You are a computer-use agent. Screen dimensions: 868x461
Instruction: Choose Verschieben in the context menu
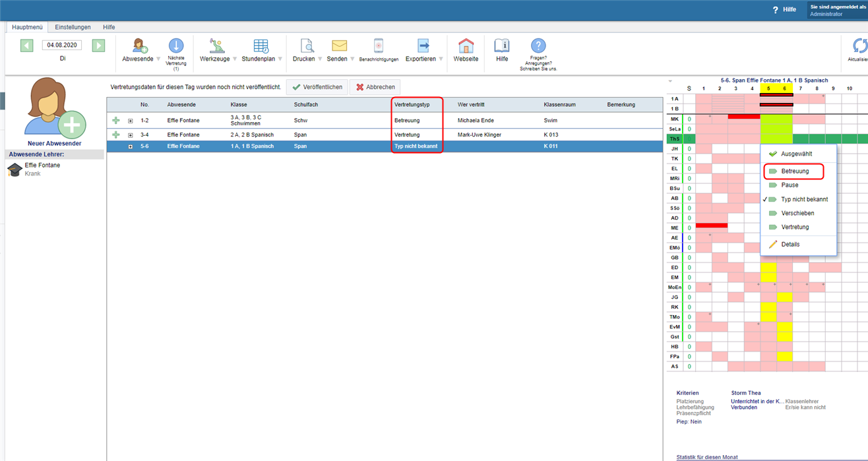point(799,213)
